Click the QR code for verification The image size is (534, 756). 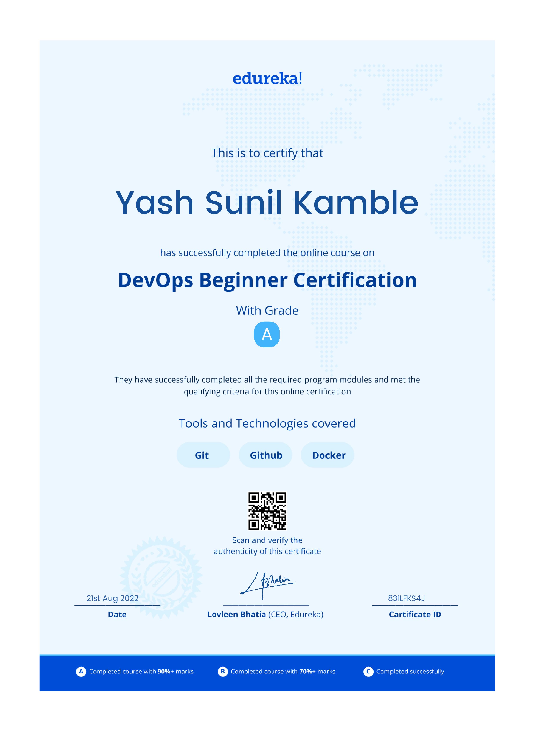click(x=267, y=511)
